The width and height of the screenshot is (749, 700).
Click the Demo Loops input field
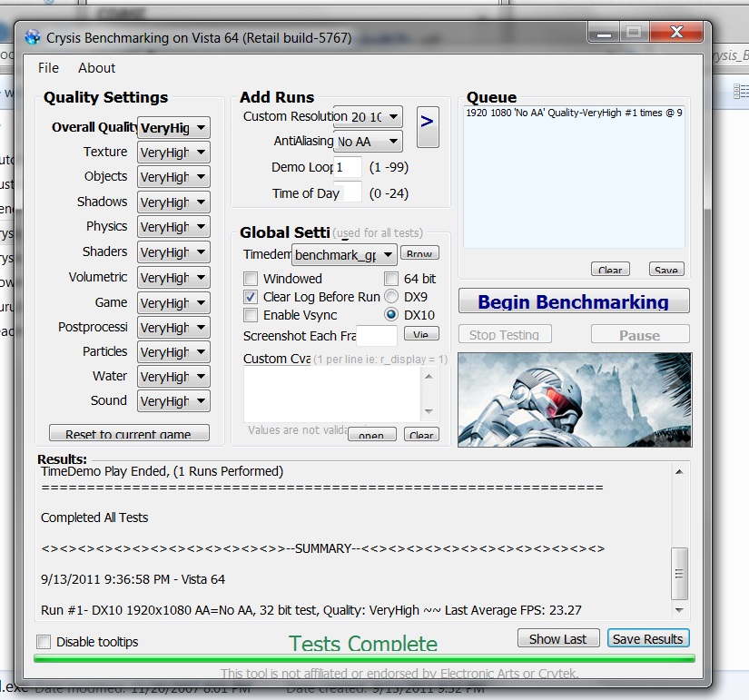(348, 167)
